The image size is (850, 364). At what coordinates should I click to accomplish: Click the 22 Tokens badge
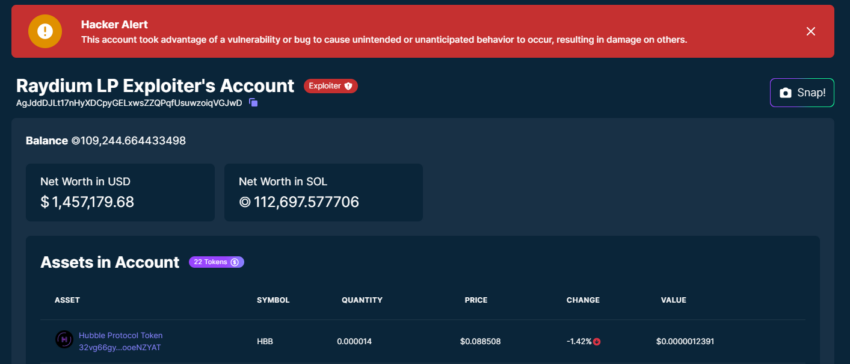[216, 262]
